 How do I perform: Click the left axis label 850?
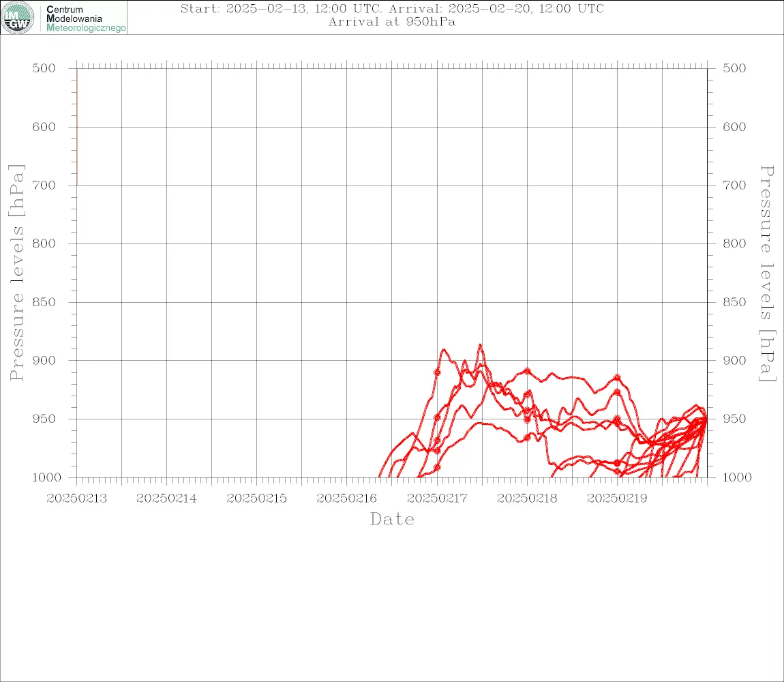44,302
